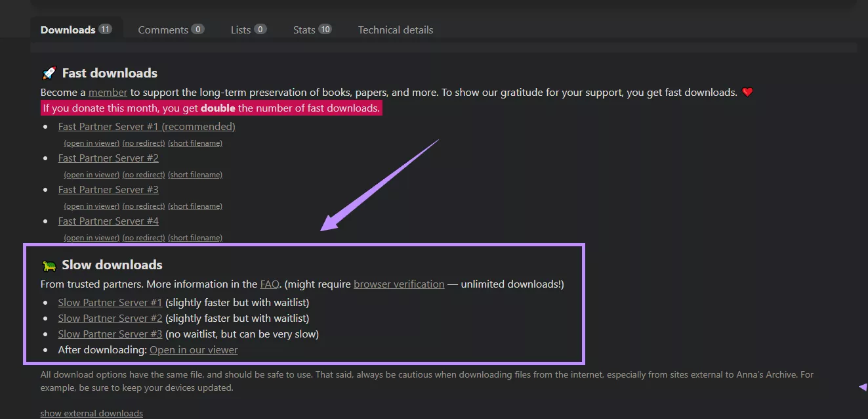Viewport: 868px width, 419px height.
Task: Open the browser verification link
Action: click(399, 284)
